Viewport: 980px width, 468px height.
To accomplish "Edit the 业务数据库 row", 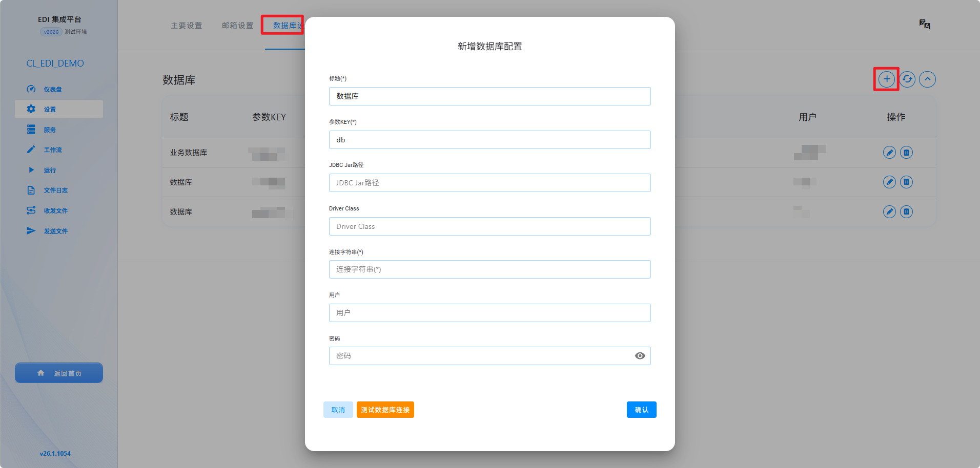I will (x=889, y=153).
